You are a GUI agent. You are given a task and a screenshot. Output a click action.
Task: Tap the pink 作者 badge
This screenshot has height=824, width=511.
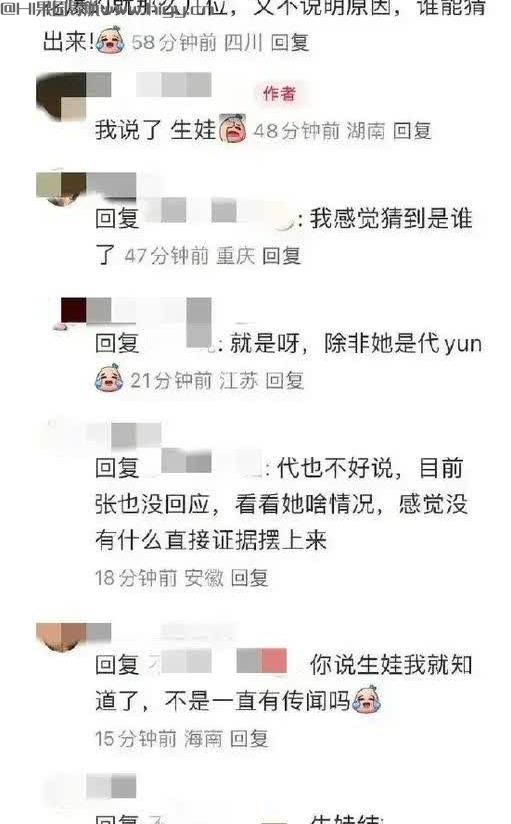pos(279,94)
